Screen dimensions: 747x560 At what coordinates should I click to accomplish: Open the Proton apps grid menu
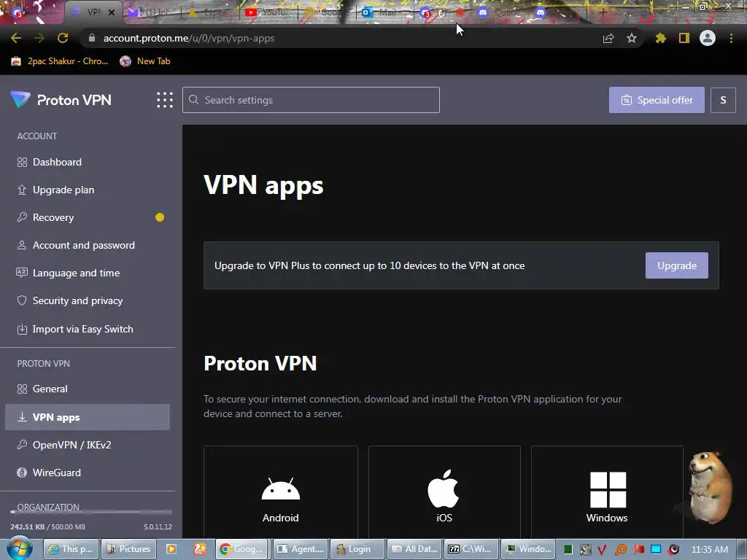click(165, 100)
